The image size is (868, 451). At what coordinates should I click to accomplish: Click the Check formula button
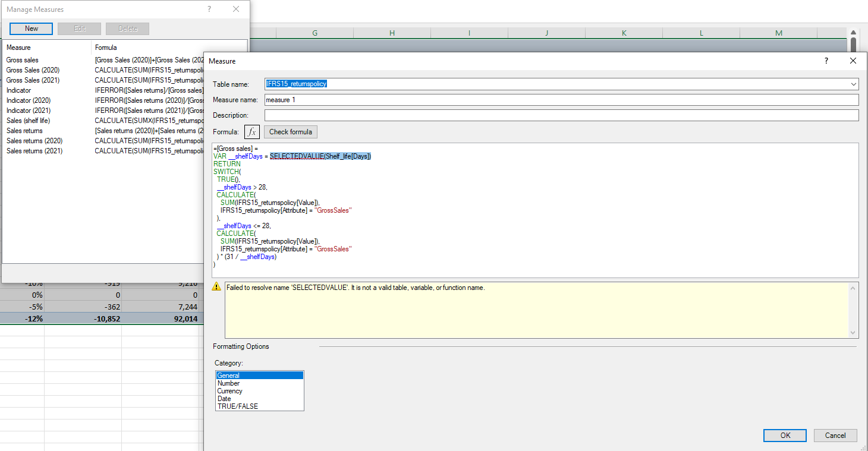point(291,132)
